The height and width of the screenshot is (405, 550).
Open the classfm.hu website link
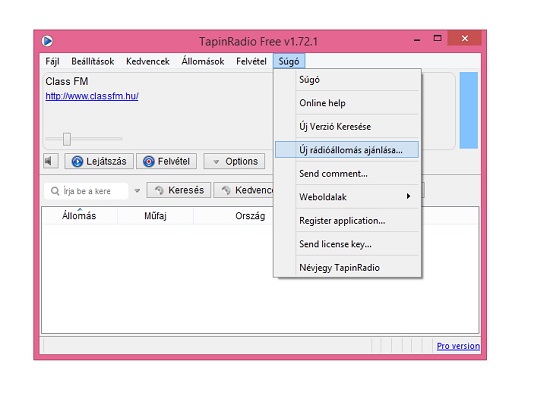point(92,96)
